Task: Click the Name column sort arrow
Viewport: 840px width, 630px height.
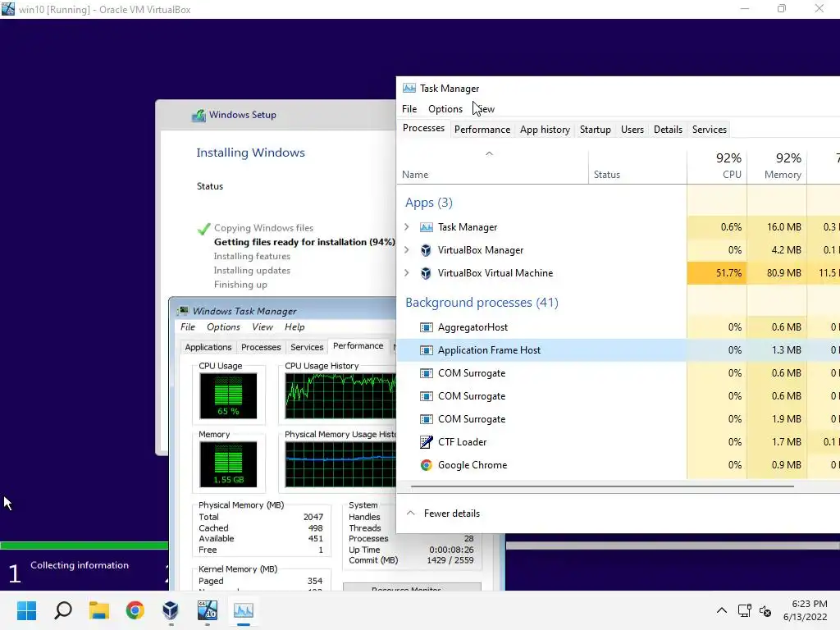Action: (x=489, y=153)
